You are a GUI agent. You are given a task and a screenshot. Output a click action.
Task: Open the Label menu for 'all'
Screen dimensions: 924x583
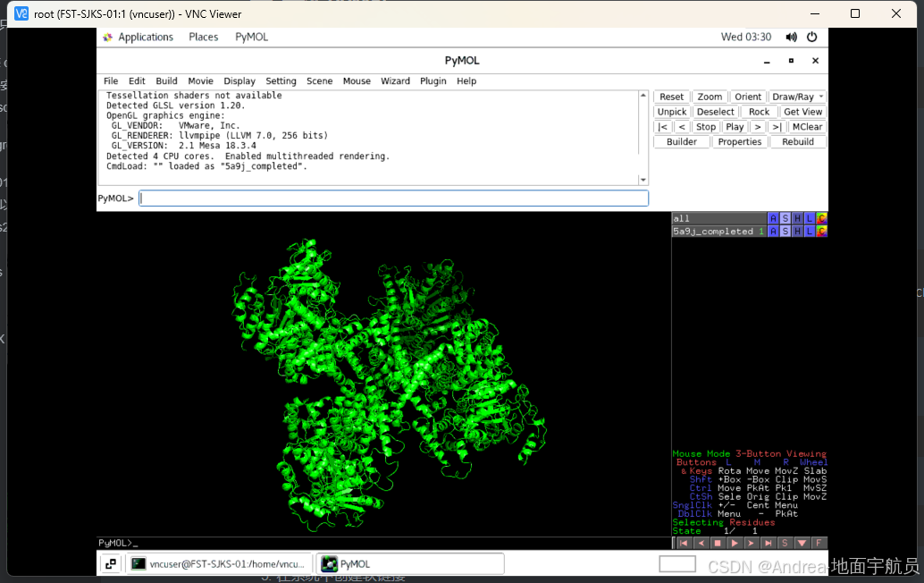pyautogui.click(x=809, y=219)
